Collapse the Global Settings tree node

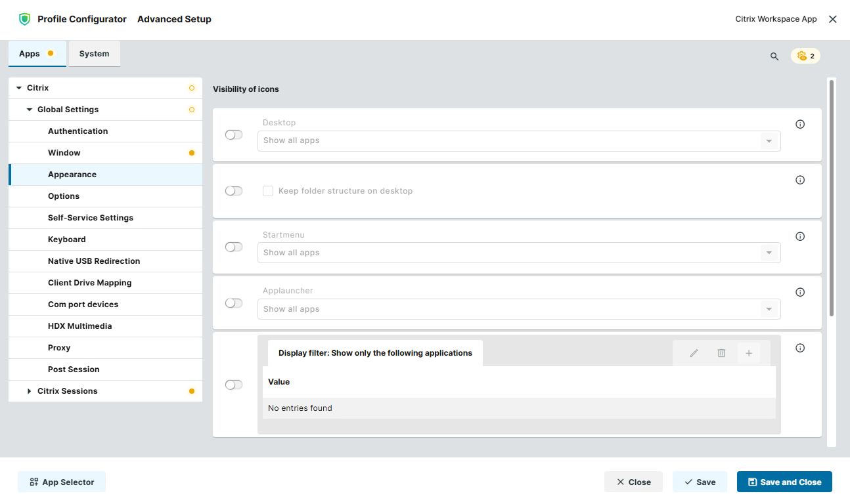click(x=30, y=110)
